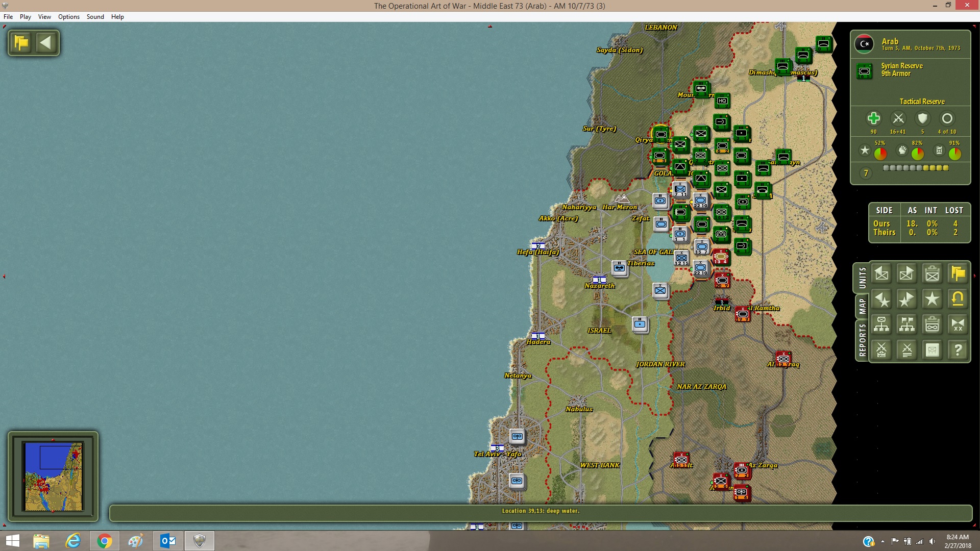
Task: Click the yellow flags button at top left
Action: click(21, 43)
